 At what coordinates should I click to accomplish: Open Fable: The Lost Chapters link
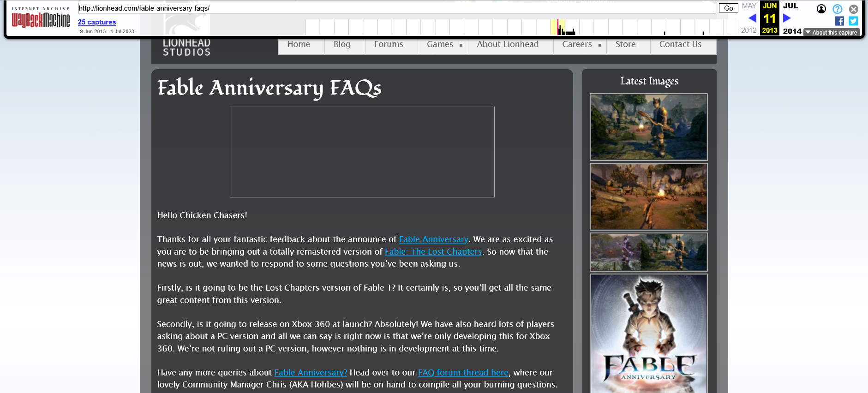(x=433, y=252)
